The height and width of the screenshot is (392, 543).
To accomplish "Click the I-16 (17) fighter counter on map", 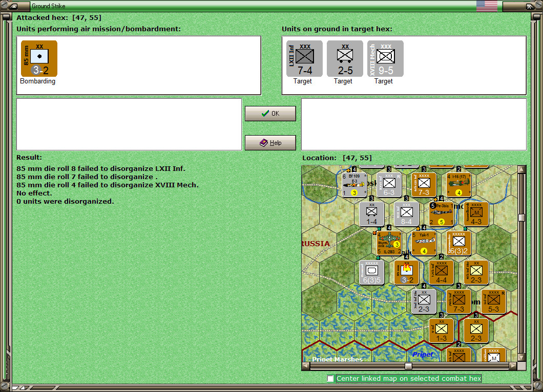I will pos(459,185).
